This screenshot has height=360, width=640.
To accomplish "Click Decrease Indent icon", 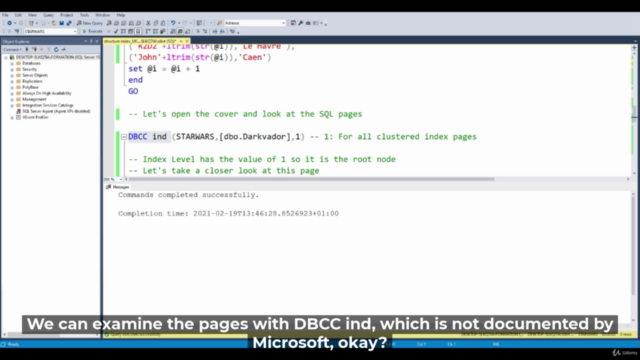I will tap(215, 31).
